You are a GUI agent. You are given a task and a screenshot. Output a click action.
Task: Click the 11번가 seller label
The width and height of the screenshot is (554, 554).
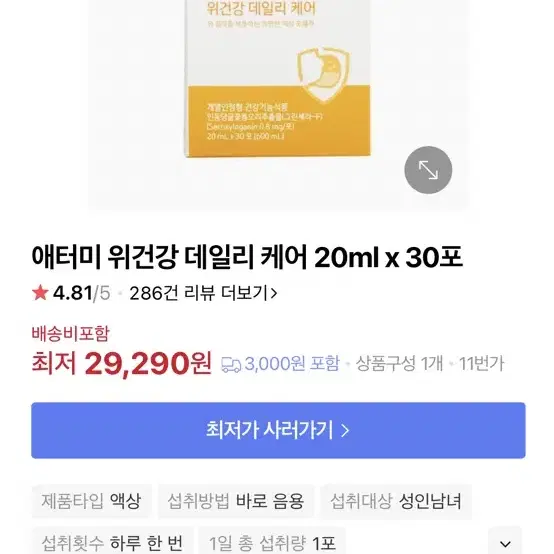point(482,364)
